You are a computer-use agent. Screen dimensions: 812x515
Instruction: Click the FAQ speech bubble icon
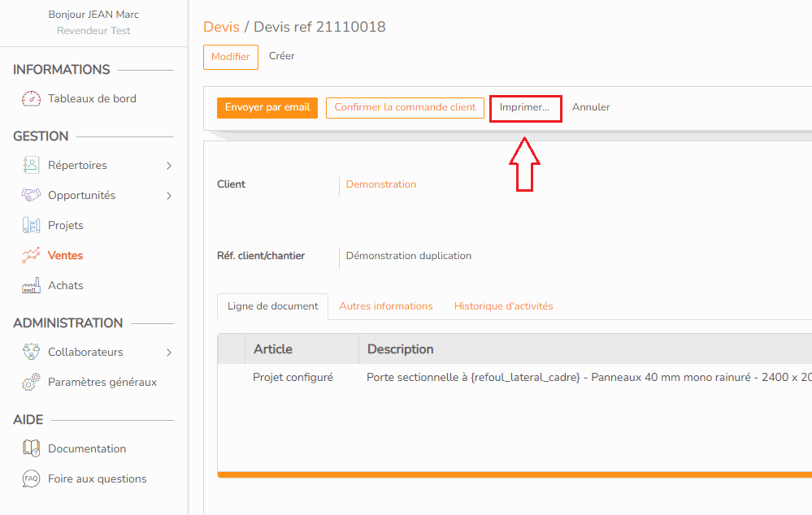[31, 478]
